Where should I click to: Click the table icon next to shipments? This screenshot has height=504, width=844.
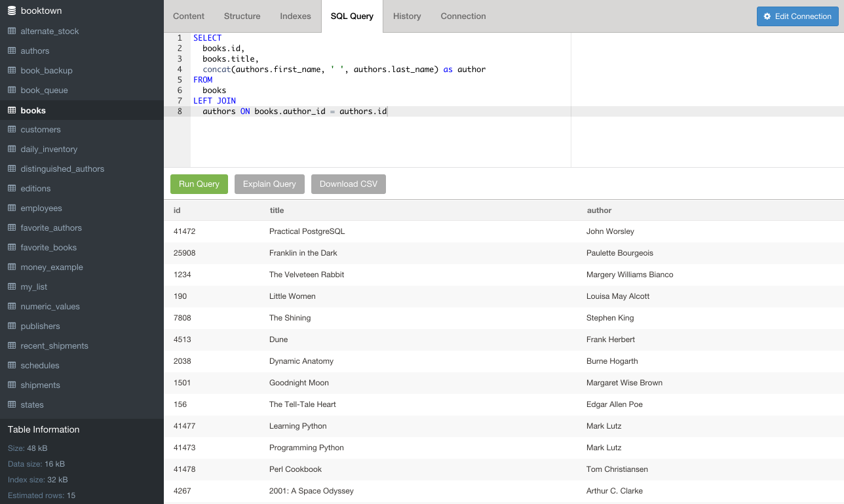(12, 385)
